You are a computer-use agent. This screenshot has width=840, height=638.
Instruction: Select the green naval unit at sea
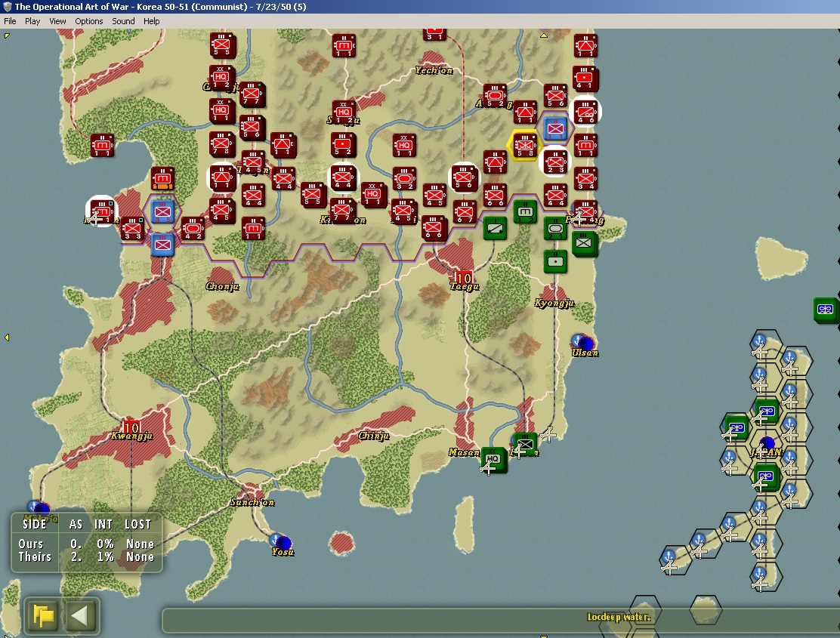[826, 310]
